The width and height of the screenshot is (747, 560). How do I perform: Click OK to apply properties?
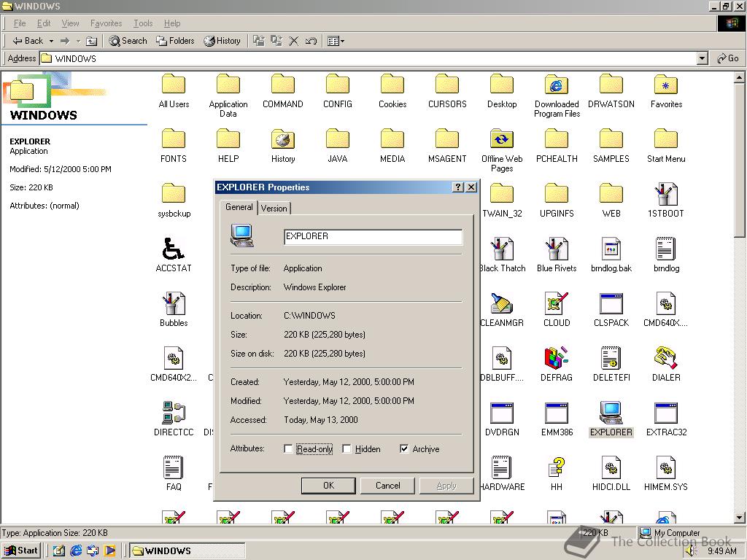(x=328, y=485)
